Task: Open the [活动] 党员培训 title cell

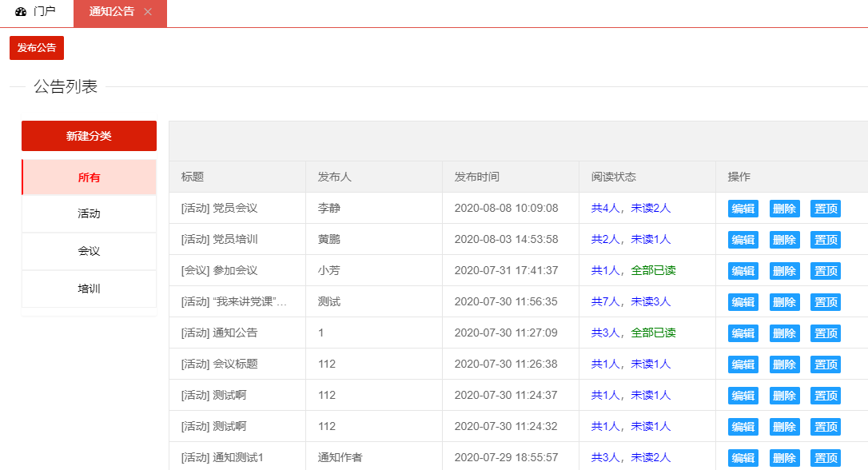Action: click(x=220, y=240)
